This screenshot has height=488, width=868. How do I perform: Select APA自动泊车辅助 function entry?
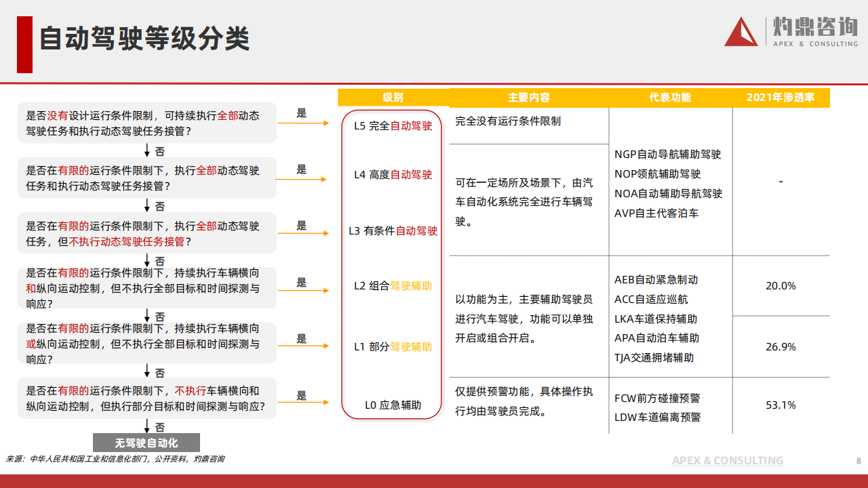point(656,338)
